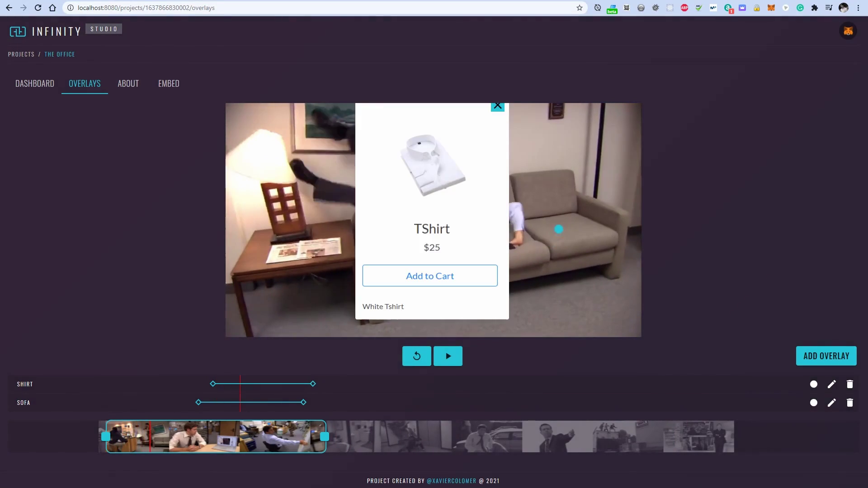This screenshot has width=868, height=488.
Task: Click the cyan hotspot dot on sofa
Action: pyautogui.click(x=558, y=230)
